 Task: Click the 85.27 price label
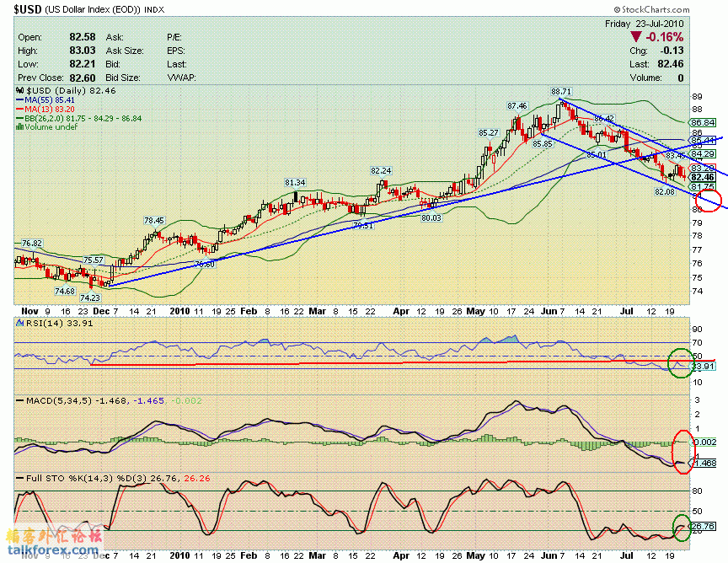tap(489, 133)
